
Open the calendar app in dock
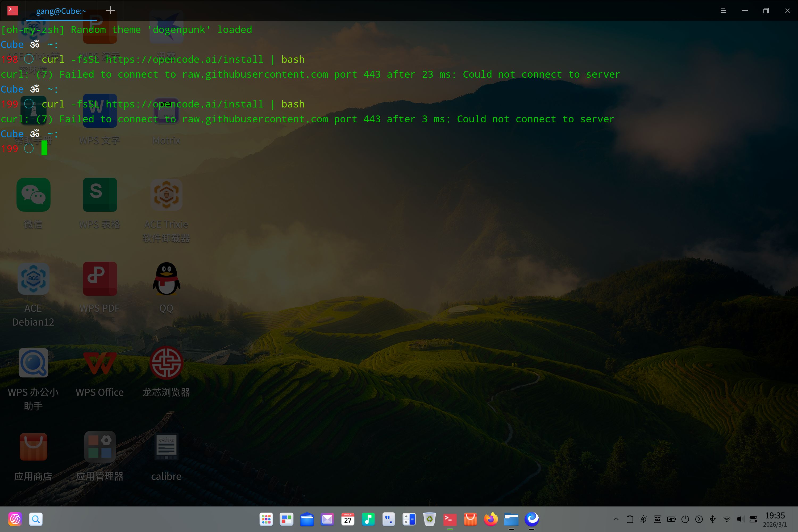348,519
